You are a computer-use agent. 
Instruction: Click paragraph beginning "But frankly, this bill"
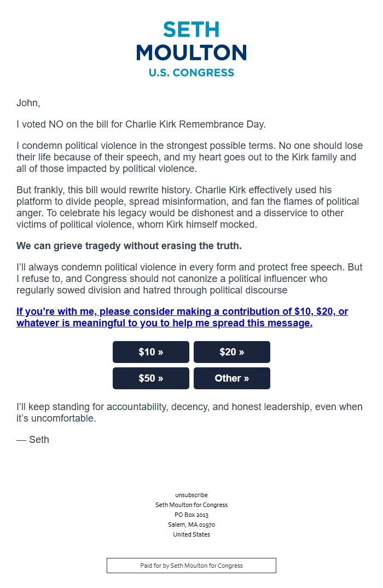pos(188,207)
